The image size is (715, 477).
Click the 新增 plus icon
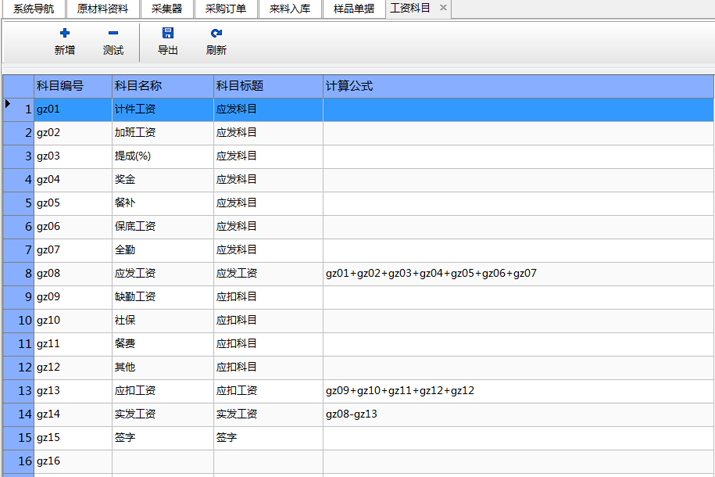[x=65, y=33]
